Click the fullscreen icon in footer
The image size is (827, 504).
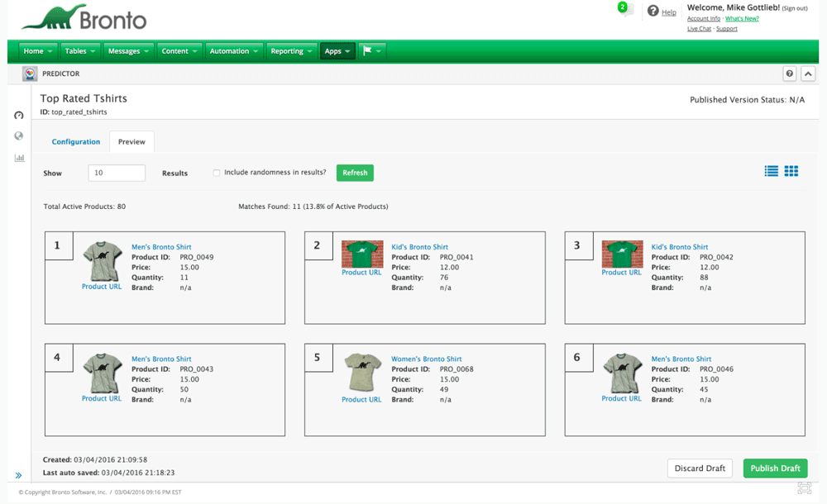805,488
